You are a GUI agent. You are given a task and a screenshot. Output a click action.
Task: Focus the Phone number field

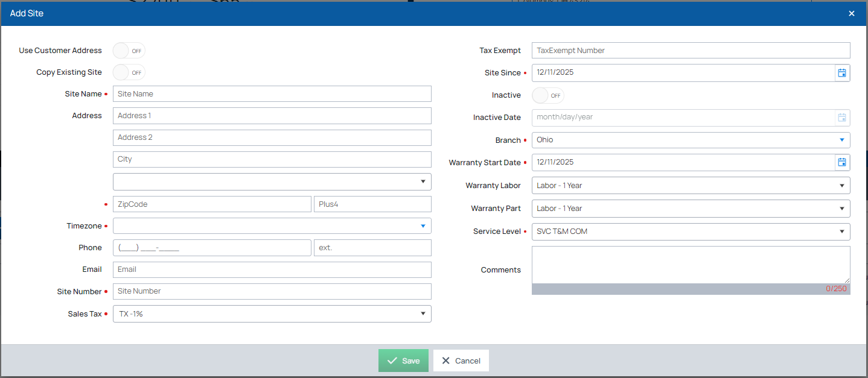pyautogui.click(x=212, y=248)
